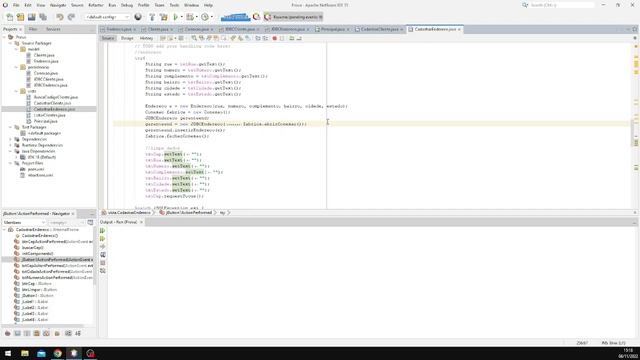The image size is (640, 360).
Task: Open the Profile Project dropdown arrow
Action: 211,17
